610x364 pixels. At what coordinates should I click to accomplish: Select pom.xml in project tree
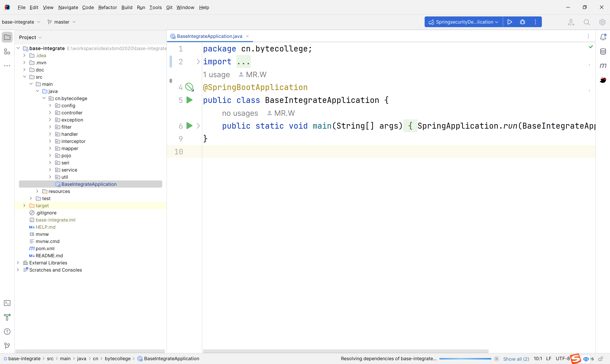click(x=45, y=248)
